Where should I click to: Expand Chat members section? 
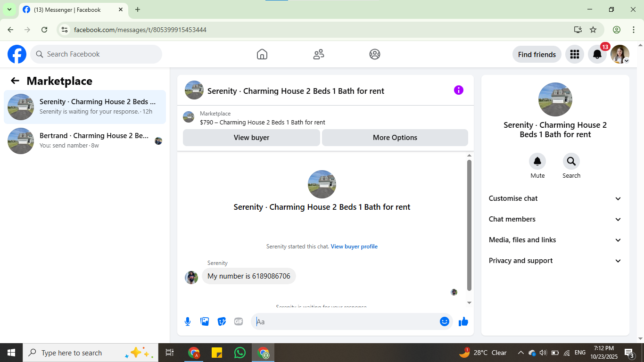[555, 219]
